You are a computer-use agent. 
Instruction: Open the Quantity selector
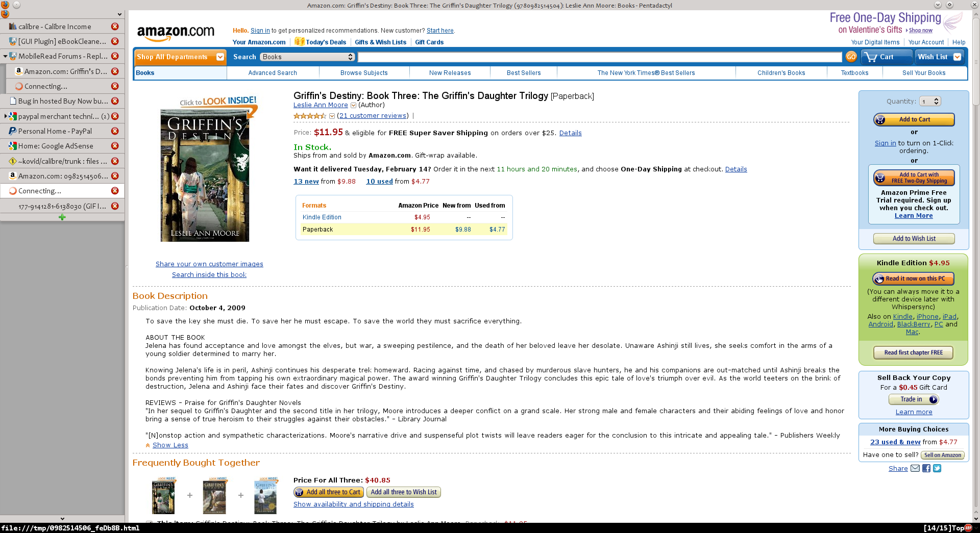pos(930,101)
